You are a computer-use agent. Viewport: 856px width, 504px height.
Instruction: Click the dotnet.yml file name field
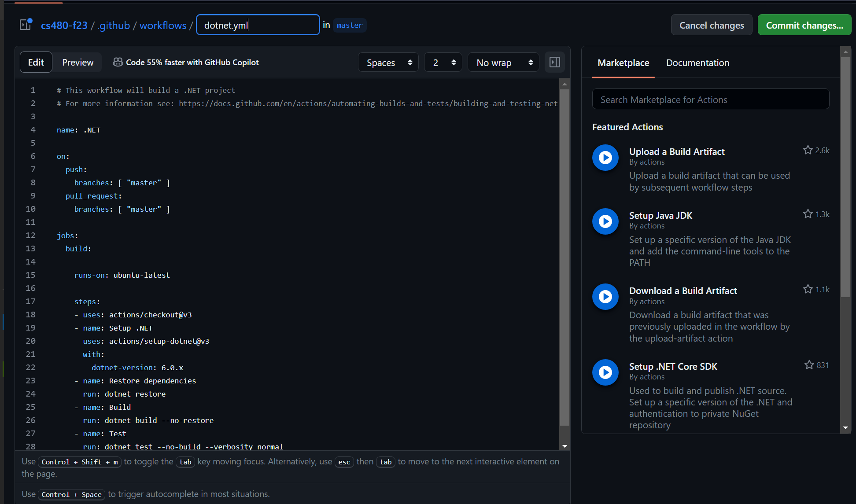(258, 25)
